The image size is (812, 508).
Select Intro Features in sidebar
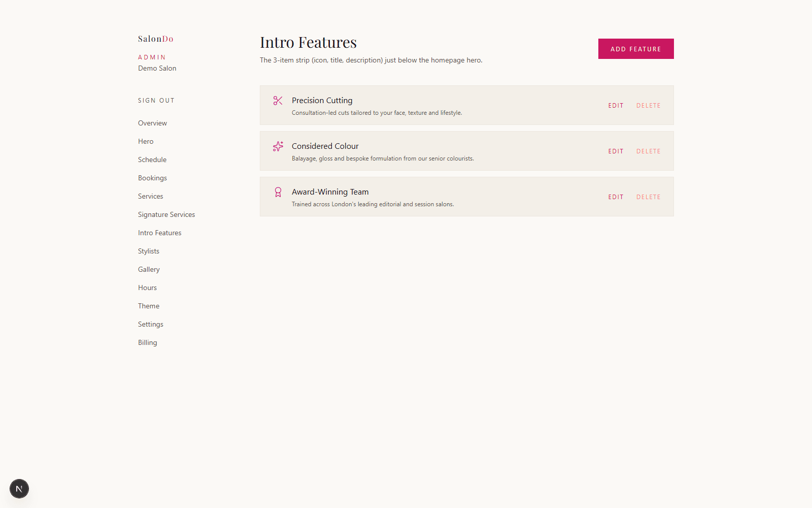pos(160,233)
